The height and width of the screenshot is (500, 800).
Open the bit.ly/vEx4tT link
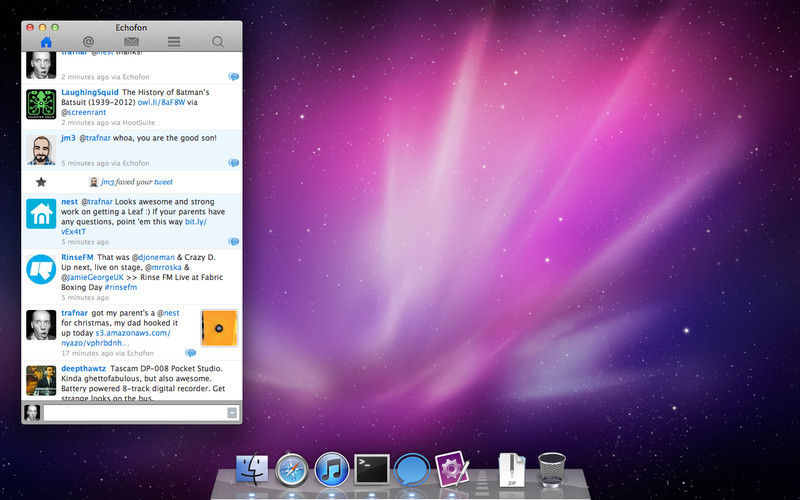[134, 227]
